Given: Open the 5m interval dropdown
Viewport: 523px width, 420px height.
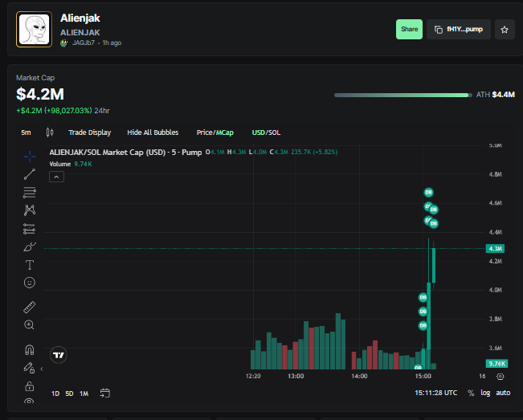Looking at the screenshot, I should coord(26,133).
